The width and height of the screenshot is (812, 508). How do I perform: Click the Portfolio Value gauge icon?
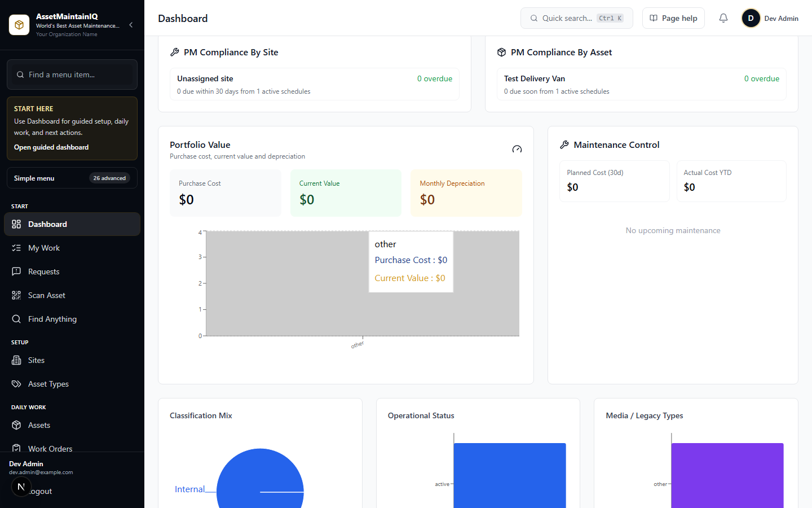pyautogui.click(x=517, y=150)
